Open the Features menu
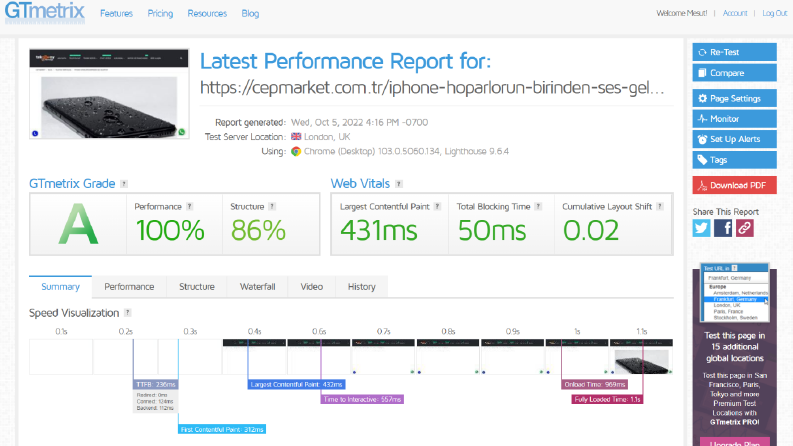The image size is (793, 446). point(116,14)
